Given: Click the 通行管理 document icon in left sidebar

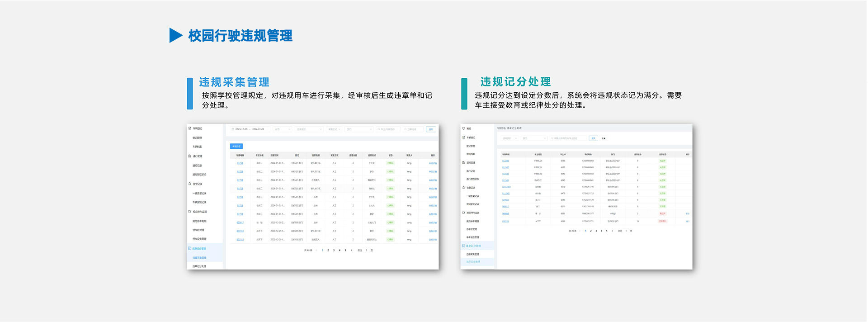Looking at the screenshot, I should [190, 156].
